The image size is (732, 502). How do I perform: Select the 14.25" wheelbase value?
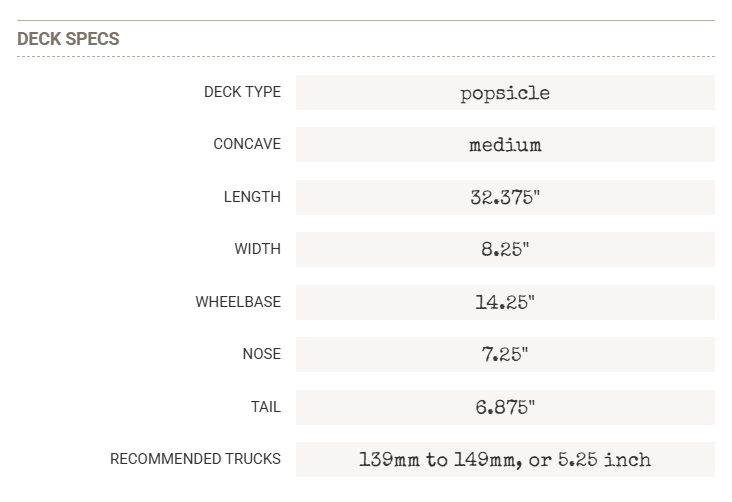(x=505, y=302)
